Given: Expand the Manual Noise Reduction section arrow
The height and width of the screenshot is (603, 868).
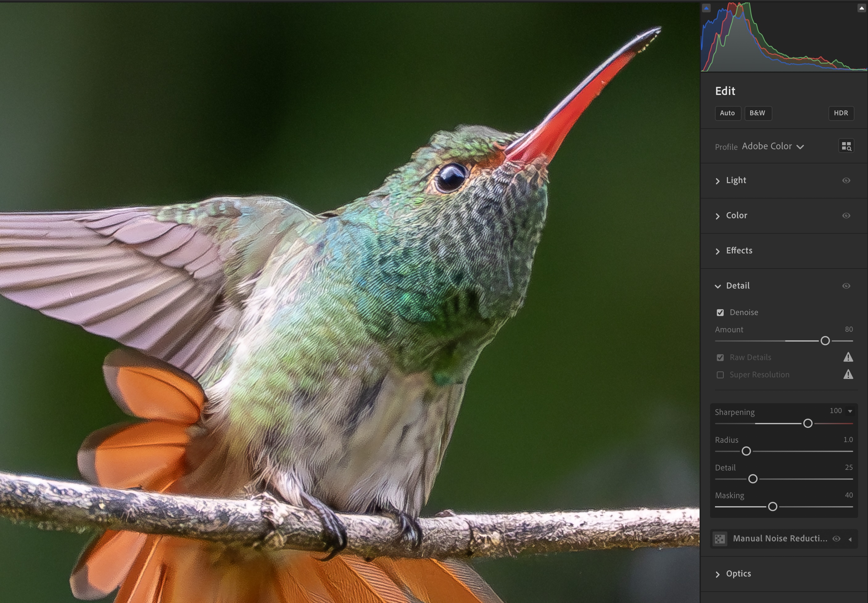Looking at the screenshot, I should [850, 539].
